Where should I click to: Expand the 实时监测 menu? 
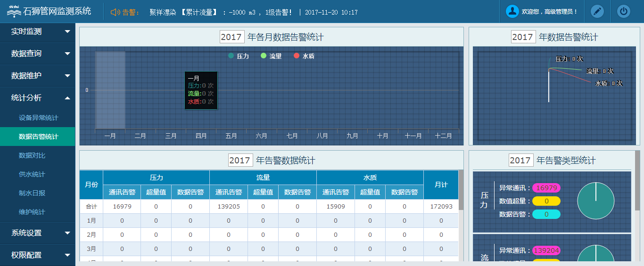coord(38,32)
